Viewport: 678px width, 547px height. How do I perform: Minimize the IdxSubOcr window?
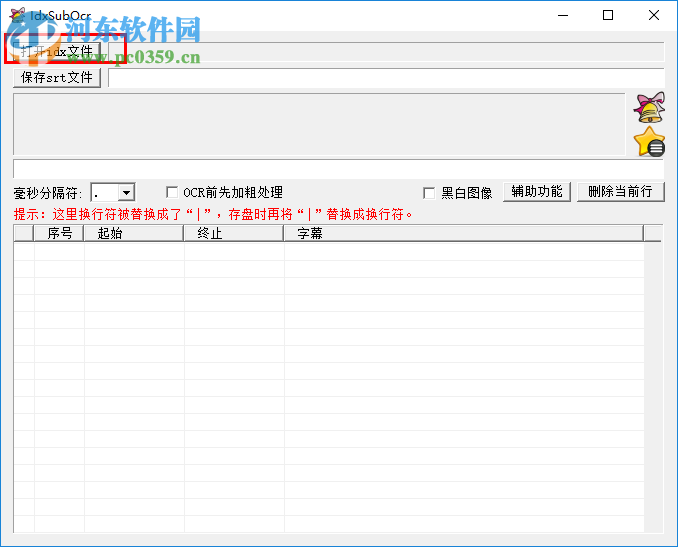coord(563,16)
